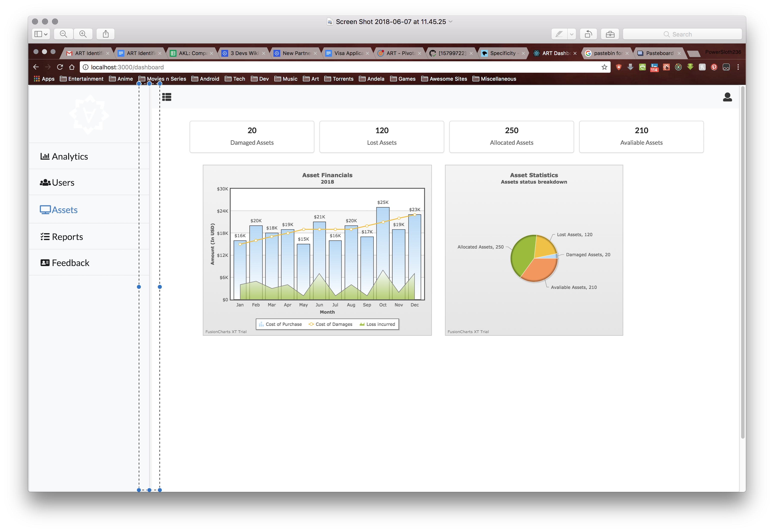Switch to the AKL: Compa spreadsheet tab
774x532 pixels.
pos(191,53)
